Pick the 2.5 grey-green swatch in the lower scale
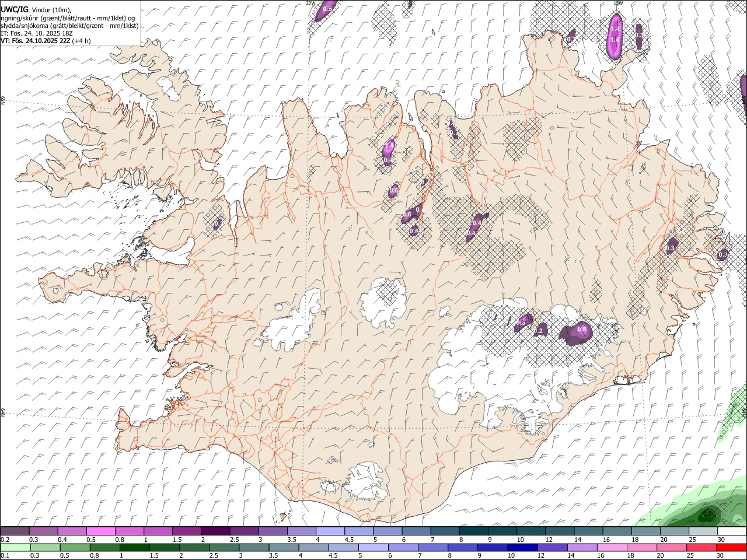Viewport: 747px width, 560px height. (224, 547)
